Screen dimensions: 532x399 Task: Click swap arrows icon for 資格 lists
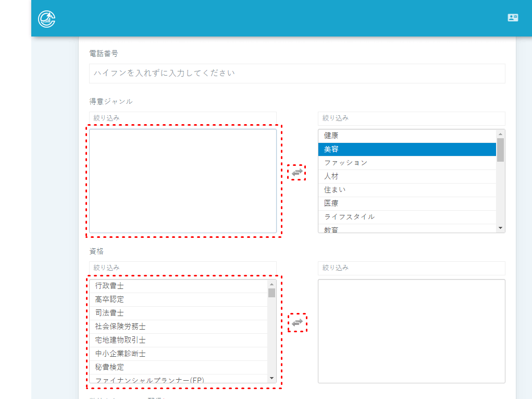(297, 323)
